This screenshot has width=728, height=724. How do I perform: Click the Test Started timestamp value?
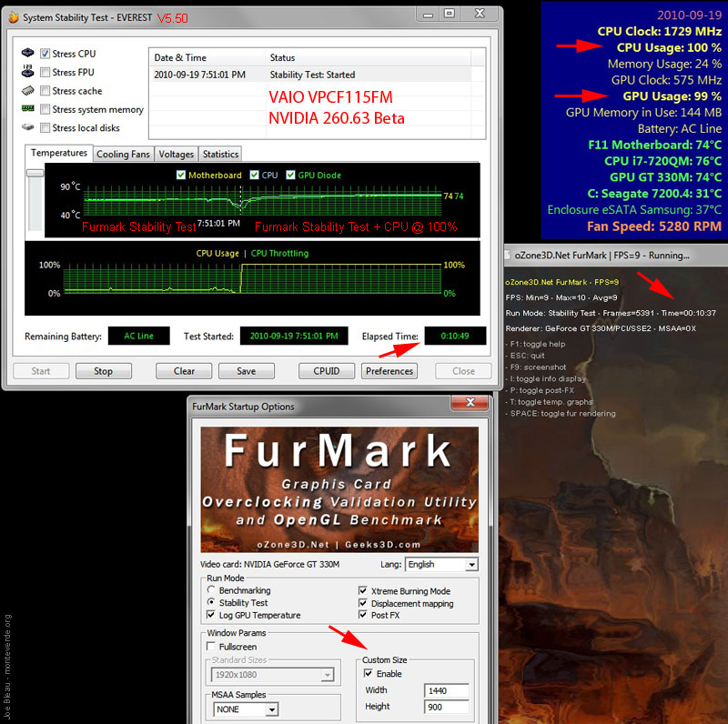(294, 336)
